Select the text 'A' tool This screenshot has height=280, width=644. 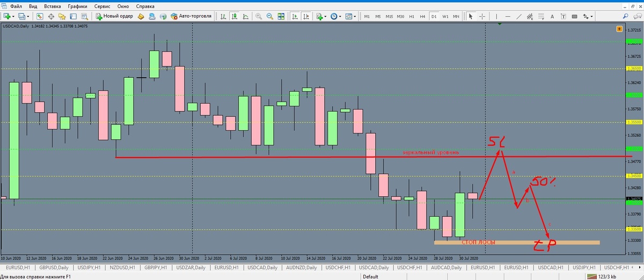click(x=552, y=16)
